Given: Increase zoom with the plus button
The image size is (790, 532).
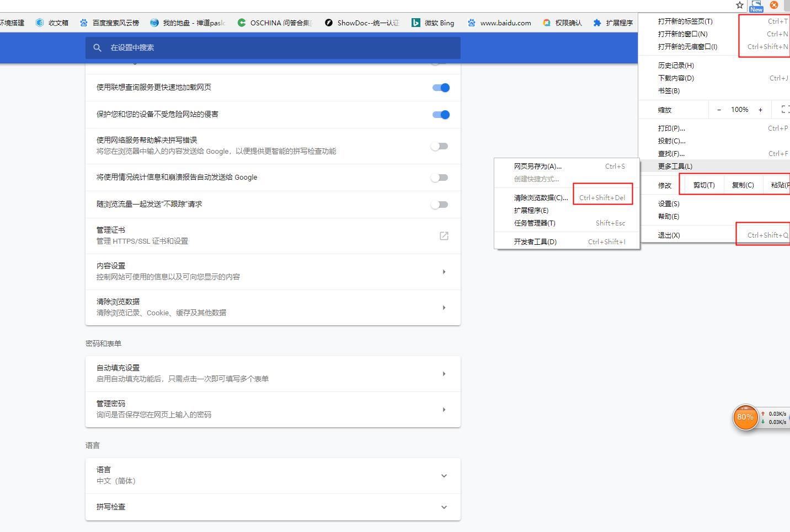Looking at the screenshot, I should [760, 110].
